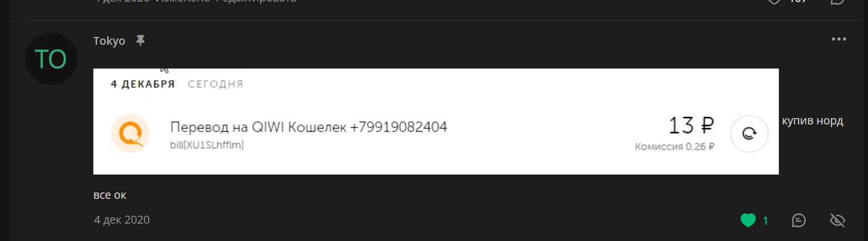Click the все ок comment text
The height and width of the screenshot is (241, 868).
click(x=110, y=195)
